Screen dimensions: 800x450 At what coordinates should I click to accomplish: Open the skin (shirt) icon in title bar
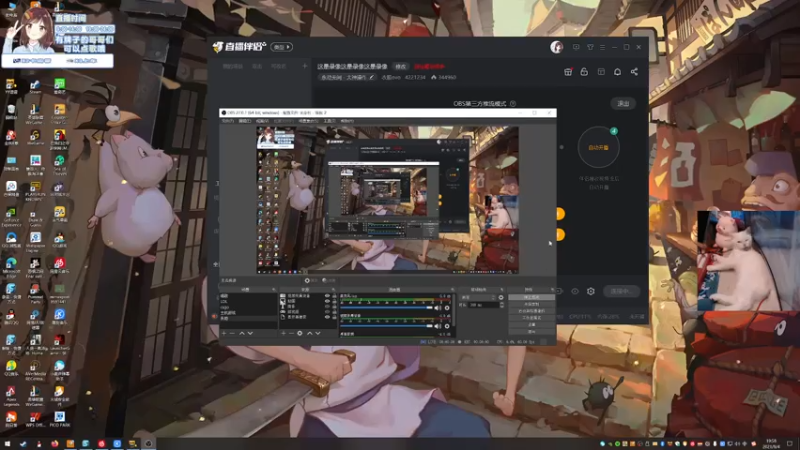(590, 47)
